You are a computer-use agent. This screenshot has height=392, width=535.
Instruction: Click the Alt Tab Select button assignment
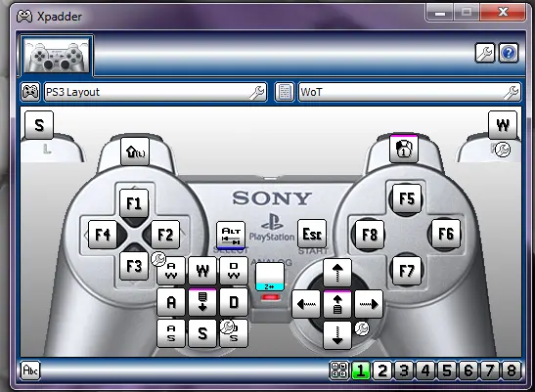click(x=231, y=235)
